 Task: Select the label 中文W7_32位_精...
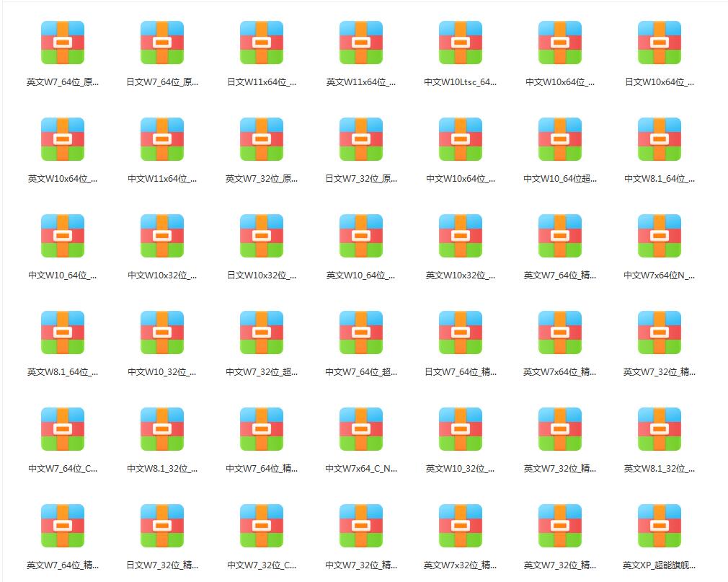coord(360,565)
